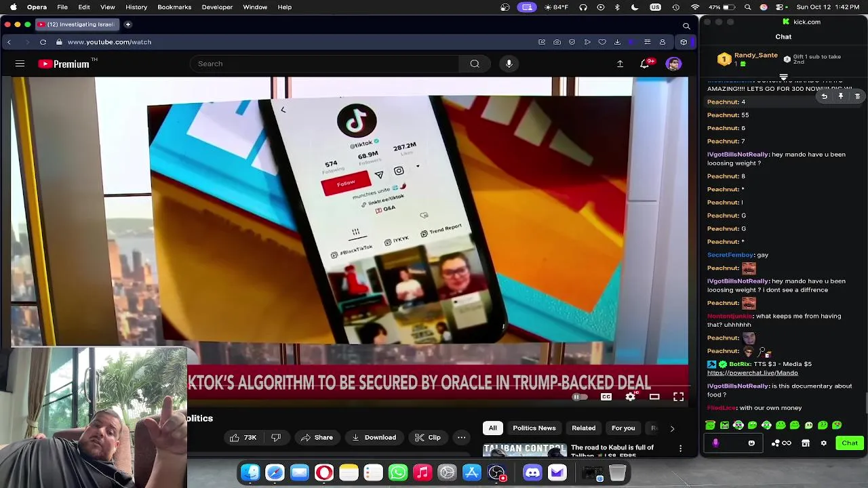Open WhatsApp from the Dock
The image size is (868, 488).
tap(398, 472)
